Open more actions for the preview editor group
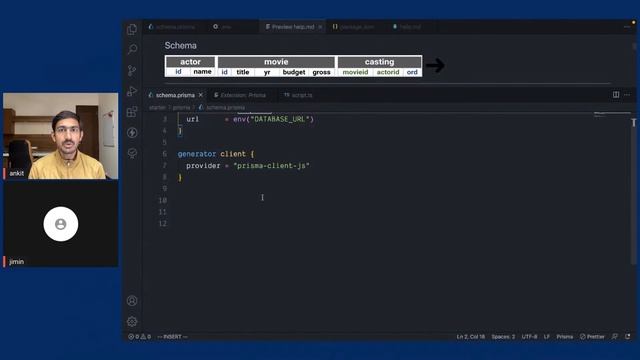 coord(627,27)
